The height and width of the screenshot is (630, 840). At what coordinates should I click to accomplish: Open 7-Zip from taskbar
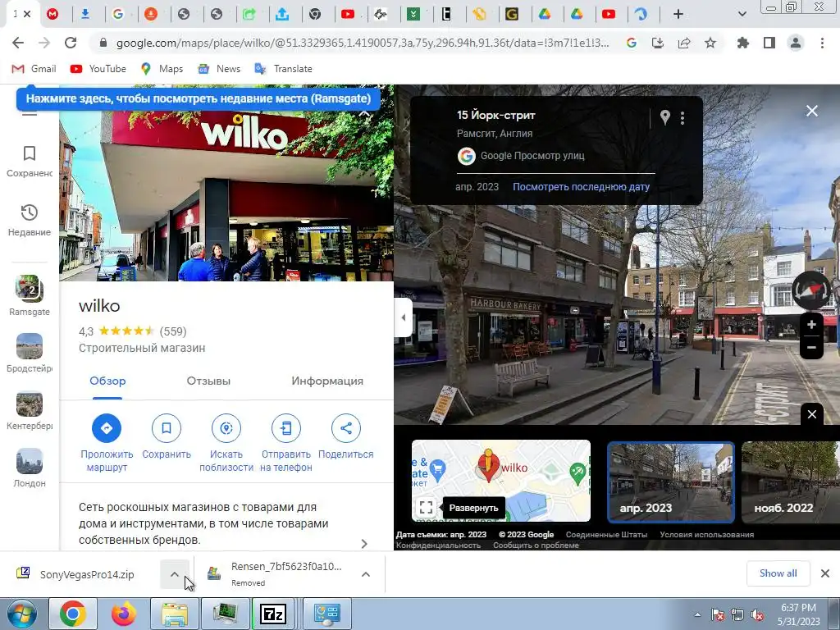[x=273, y=614]
